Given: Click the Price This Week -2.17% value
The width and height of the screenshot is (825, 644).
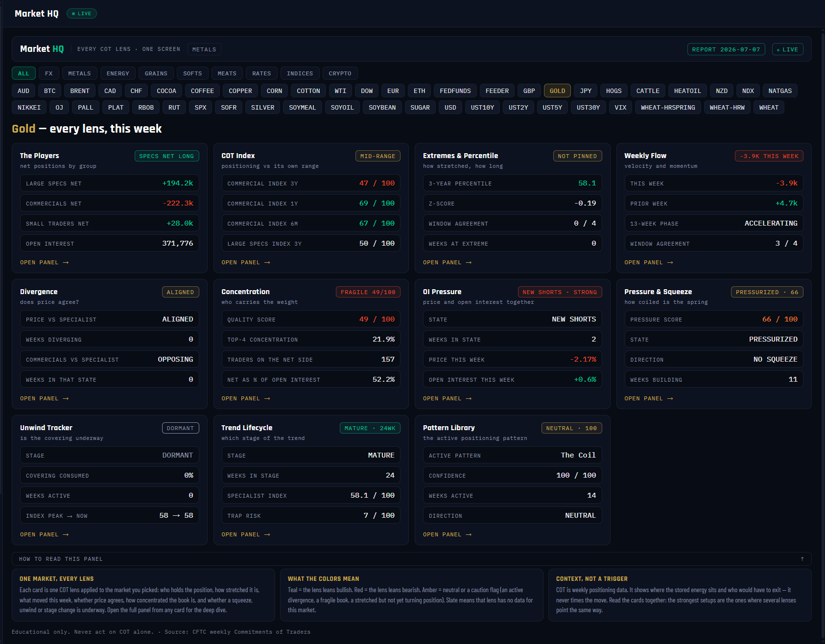Looking at the screenshot, I should click(583, 359).
